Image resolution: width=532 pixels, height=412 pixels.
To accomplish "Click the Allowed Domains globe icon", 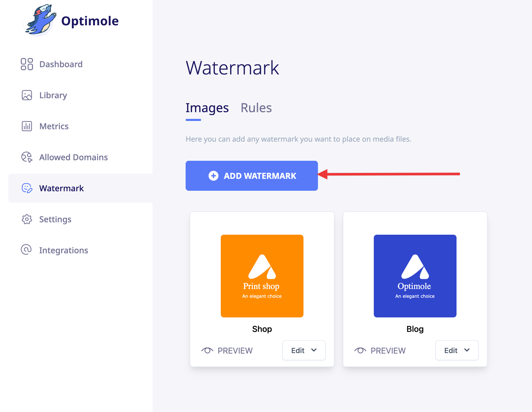I will [27, 157].
